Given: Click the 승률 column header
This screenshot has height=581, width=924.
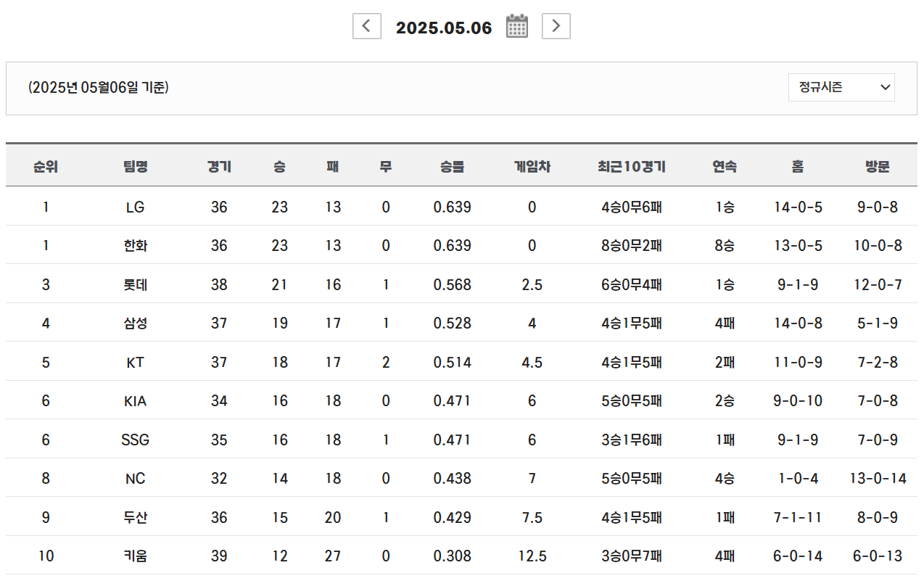Looking at the screenshot, I should [x=452, y=167].
